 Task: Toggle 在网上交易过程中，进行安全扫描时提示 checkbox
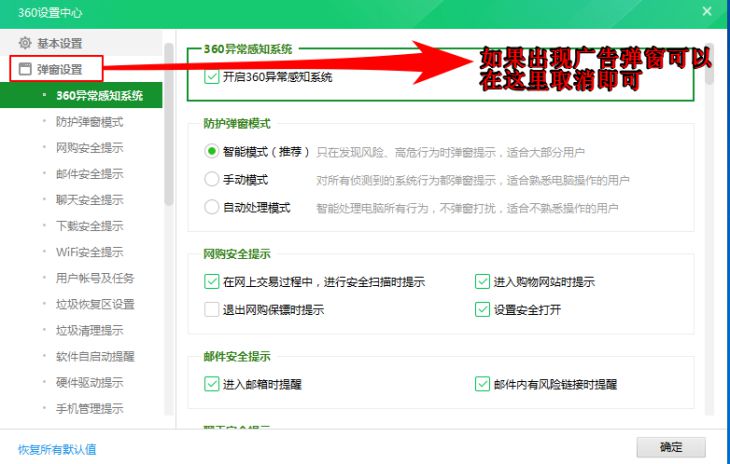211,282
